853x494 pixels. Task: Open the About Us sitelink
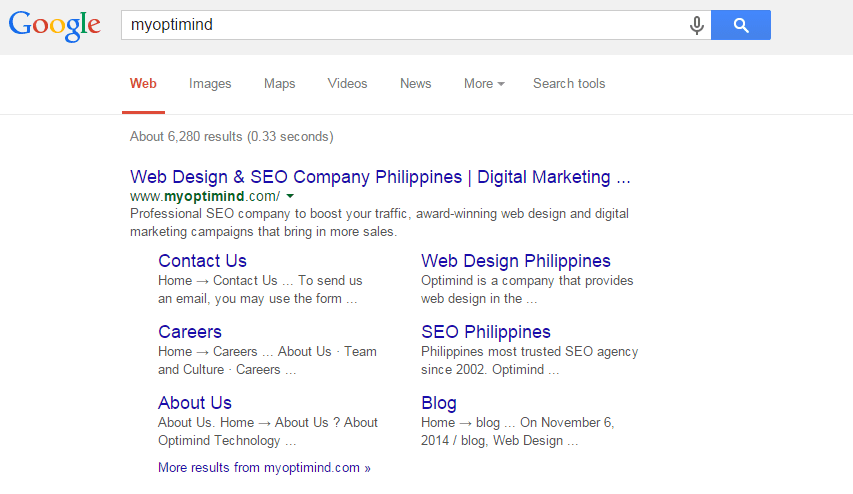coord(195,403)
